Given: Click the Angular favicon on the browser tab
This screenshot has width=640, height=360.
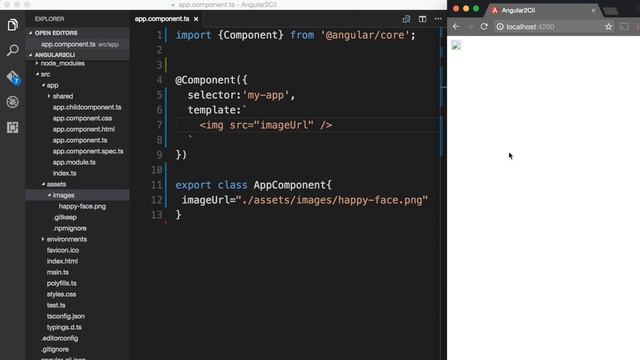Looking at the screenshot, I should click(495, 11).
